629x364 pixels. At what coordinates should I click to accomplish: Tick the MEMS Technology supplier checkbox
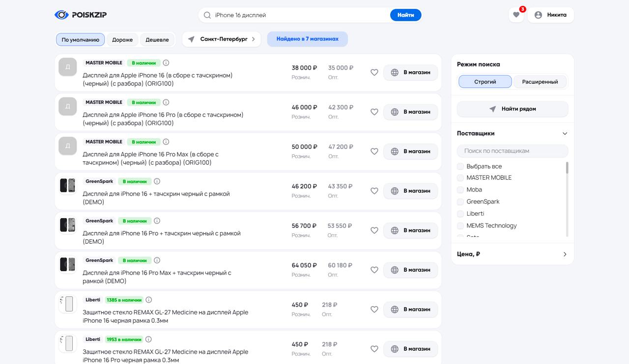click(x=460, y=226)
